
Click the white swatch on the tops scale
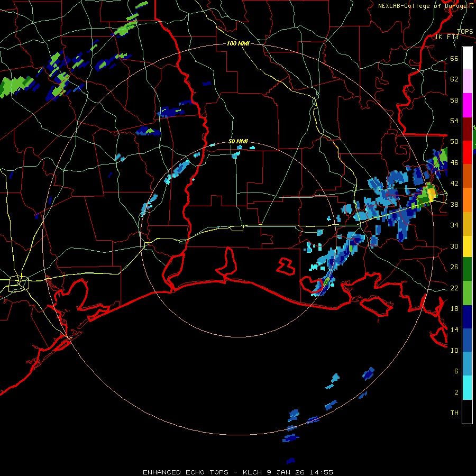click(467, 58)
